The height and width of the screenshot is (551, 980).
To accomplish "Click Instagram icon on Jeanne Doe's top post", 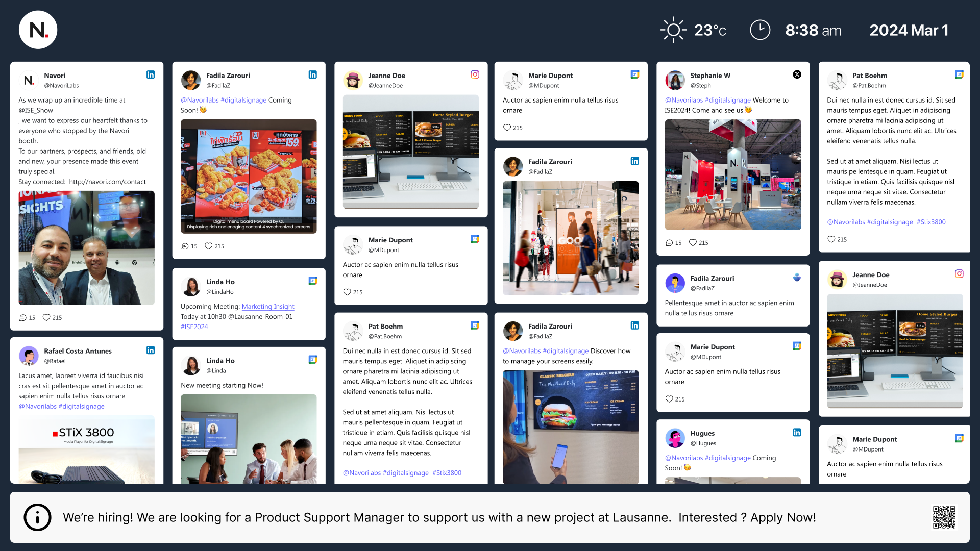I will pyautogui.click(x=475, y=74).
